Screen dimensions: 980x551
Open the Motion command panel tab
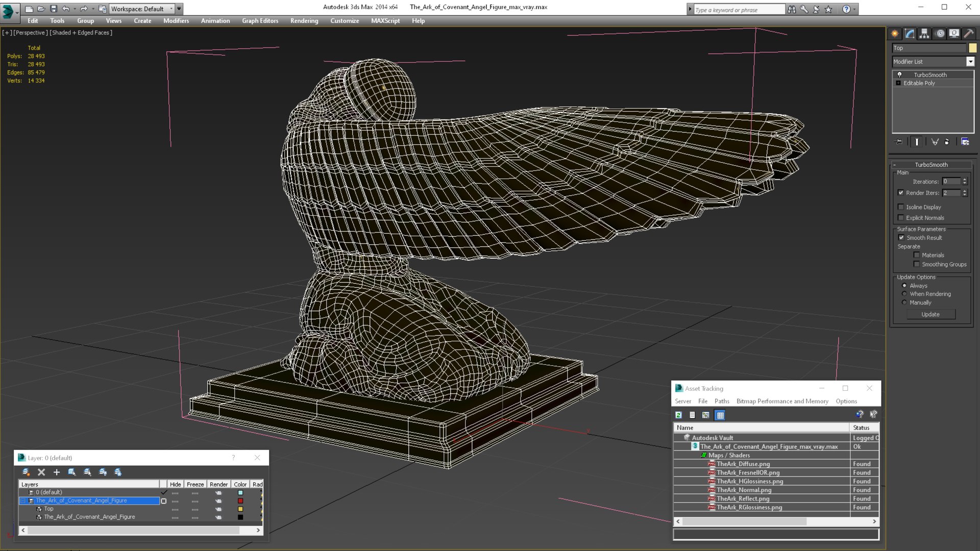(x=940, y=34)
